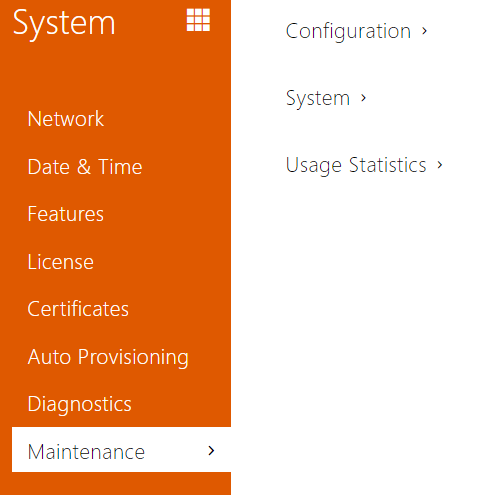
Task: Expand Usage Statistics using its chevron
Action: [x=440, y=165]
